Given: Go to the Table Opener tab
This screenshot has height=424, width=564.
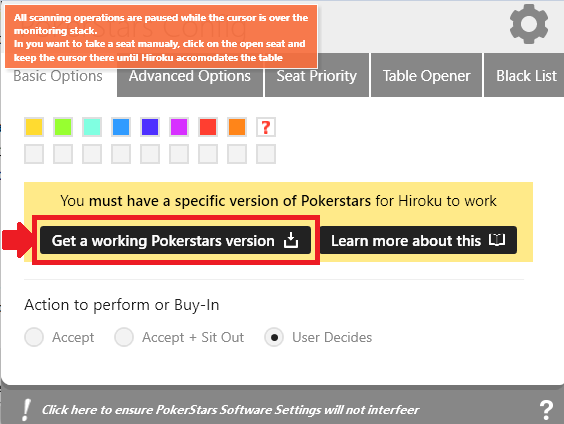Looking at the screenshot, I should 426,76.
